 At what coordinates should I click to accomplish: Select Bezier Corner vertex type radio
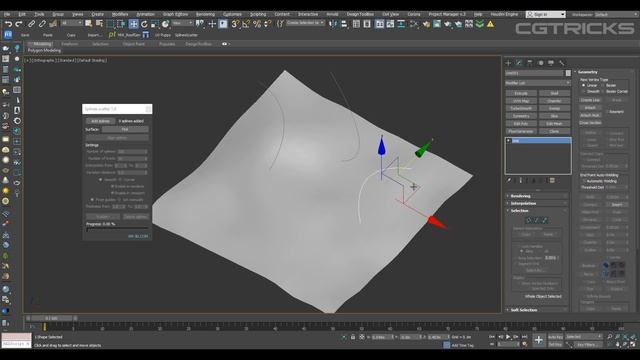click(x=602, y=91)
